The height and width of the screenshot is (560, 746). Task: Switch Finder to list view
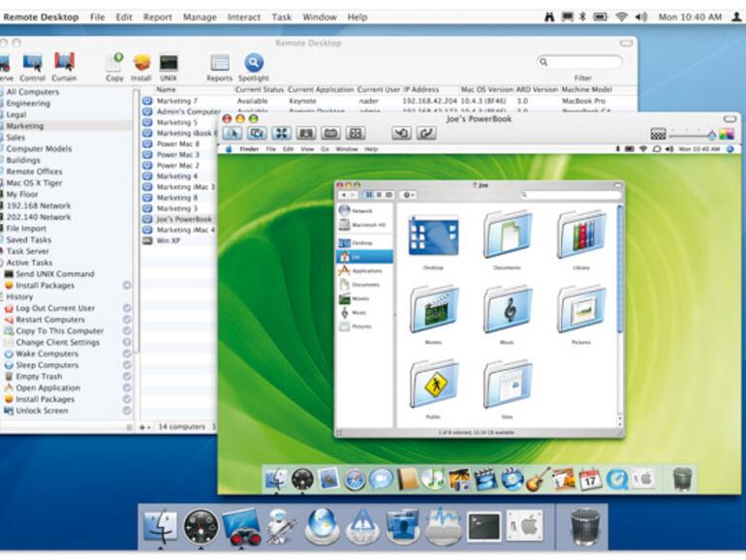[x=379, y=195]
